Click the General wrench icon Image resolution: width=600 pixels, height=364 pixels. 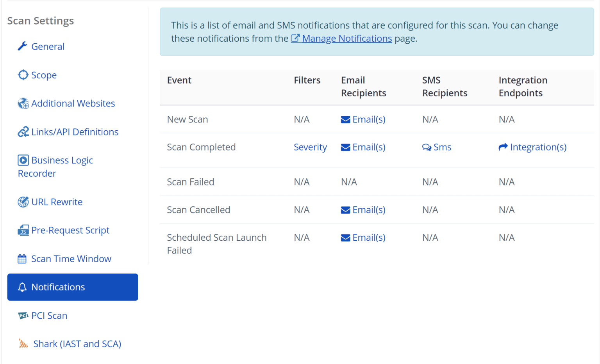coord(22,46)
